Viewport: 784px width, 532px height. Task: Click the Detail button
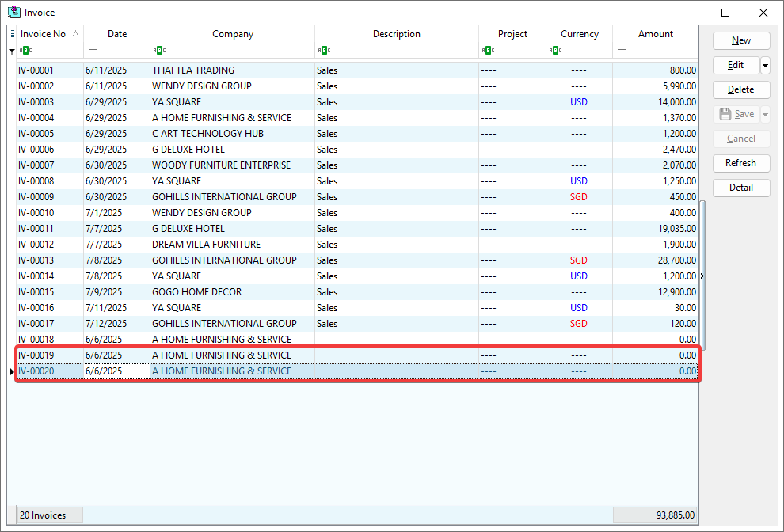[x=741, y=188]
